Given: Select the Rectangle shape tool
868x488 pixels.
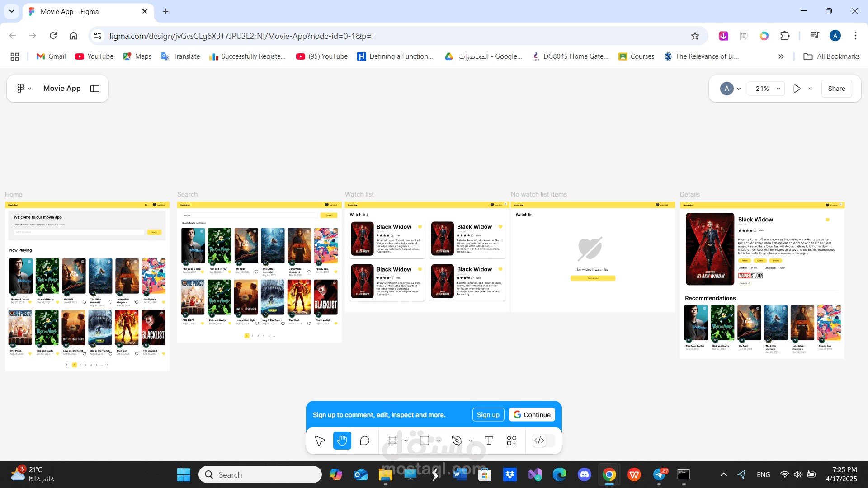Looking at the screenshot, I should [x=425, y=441].
